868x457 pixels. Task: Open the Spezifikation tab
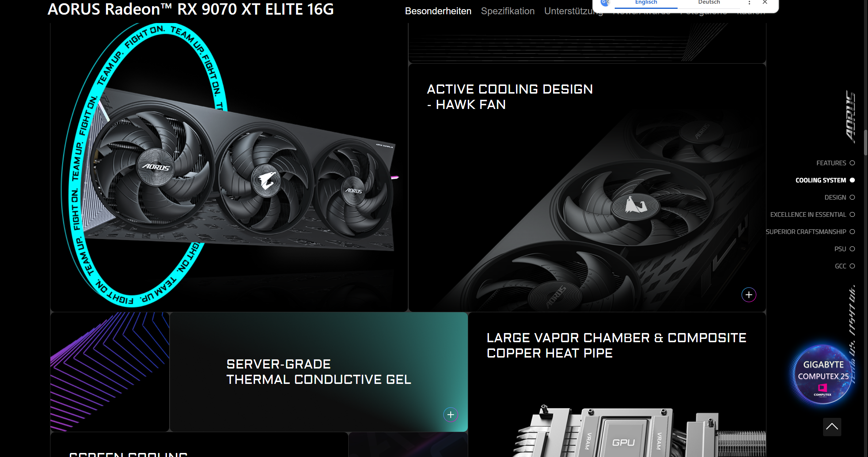508,11
